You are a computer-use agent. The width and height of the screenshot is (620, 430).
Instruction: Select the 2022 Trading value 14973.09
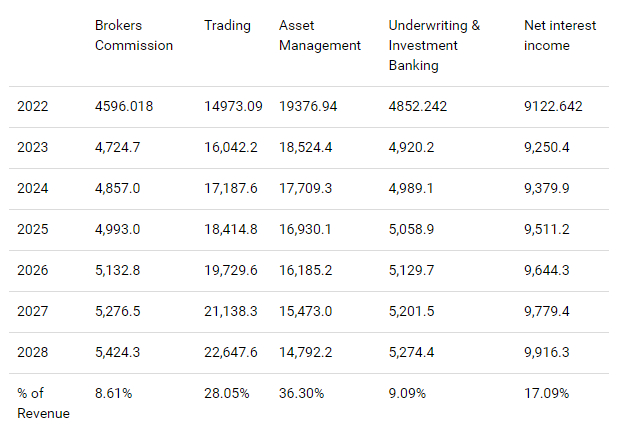(x=233, y=105)
